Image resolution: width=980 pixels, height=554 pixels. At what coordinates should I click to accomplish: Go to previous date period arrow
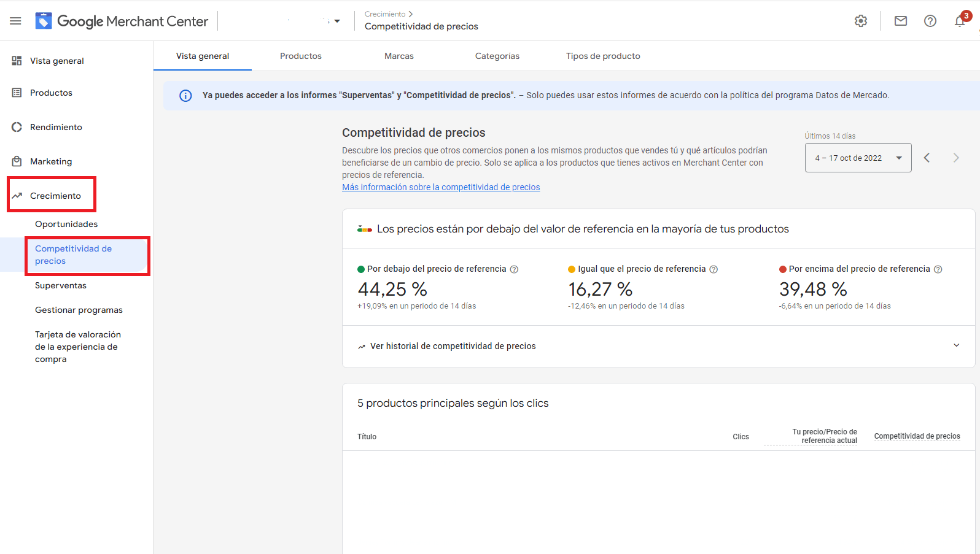click(x=927, y=158)
